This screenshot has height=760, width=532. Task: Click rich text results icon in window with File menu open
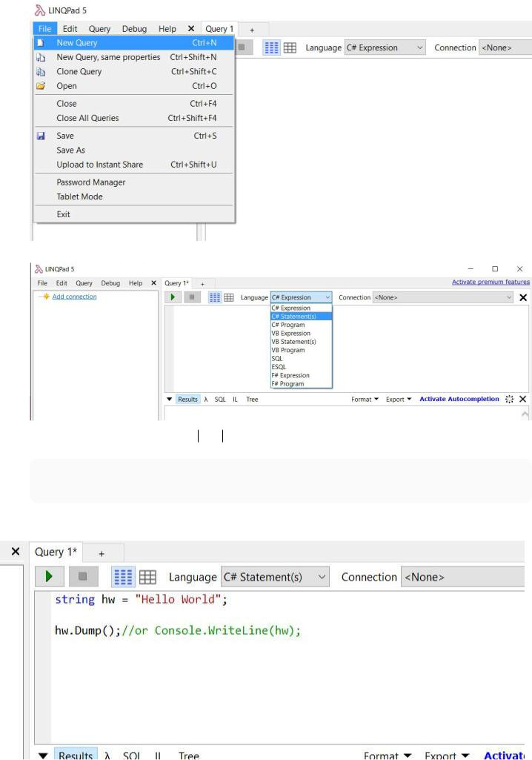tap(271, 47)
